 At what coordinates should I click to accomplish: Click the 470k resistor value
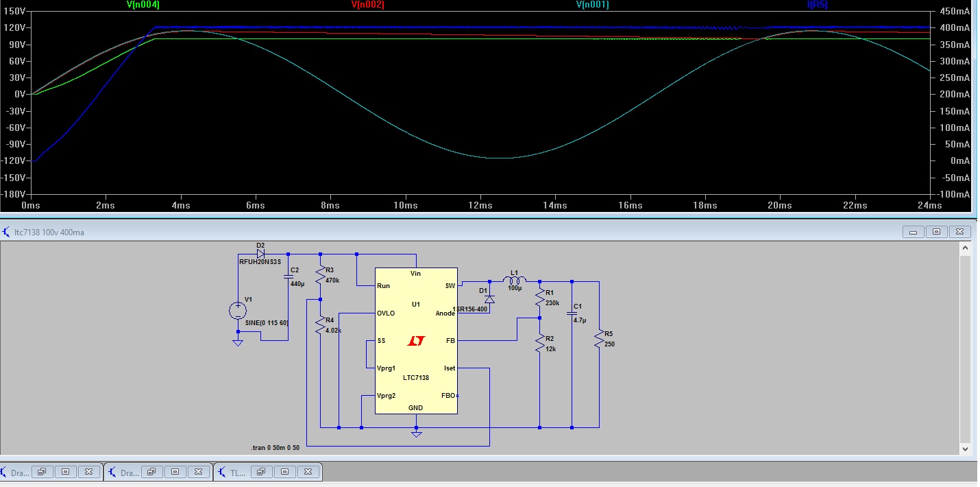pos(332,280)
